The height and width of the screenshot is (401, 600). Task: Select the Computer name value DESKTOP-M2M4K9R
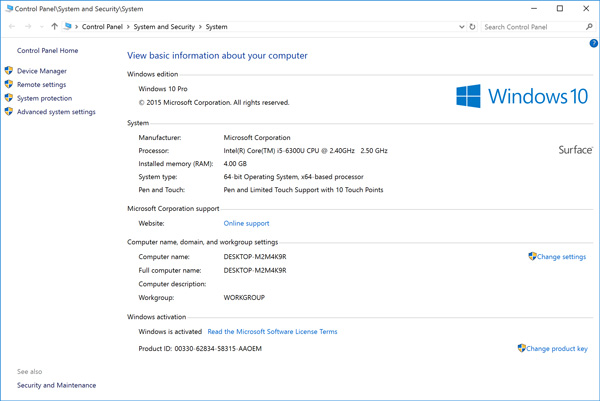[255, 257]
